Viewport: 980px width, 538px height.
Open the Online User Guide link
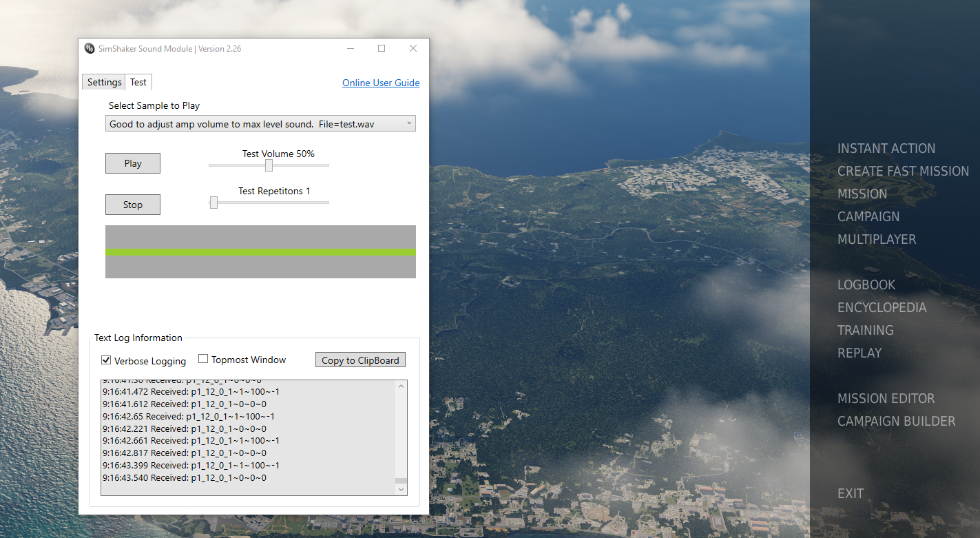point(381,83)
